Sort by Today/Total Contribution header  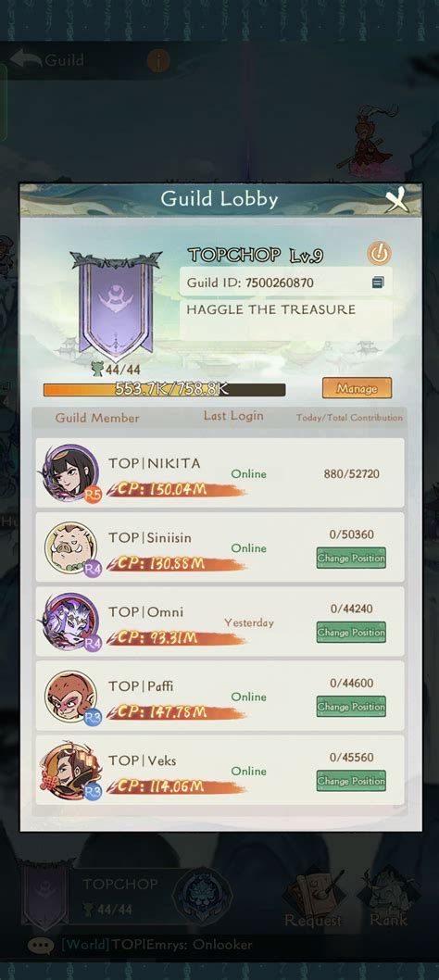[349, 418]
